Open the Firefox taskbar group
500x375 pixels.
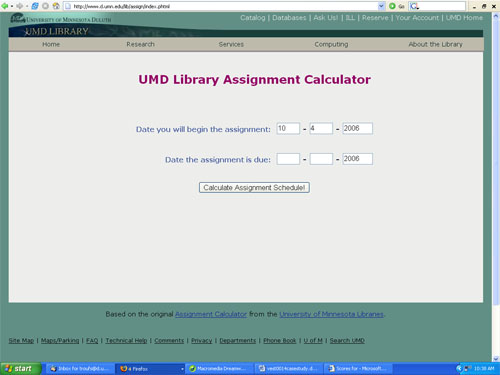pyautogui.click(x=150, y=368)
